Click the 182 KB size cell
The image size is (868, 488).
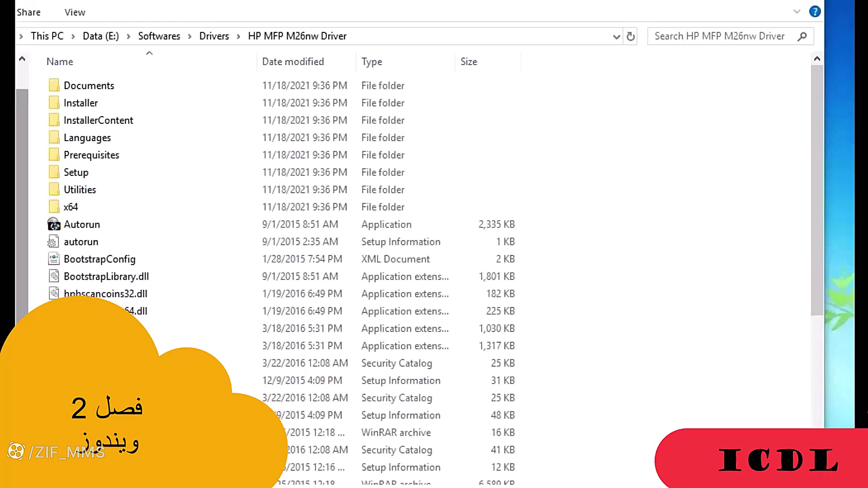click(500, 294)
